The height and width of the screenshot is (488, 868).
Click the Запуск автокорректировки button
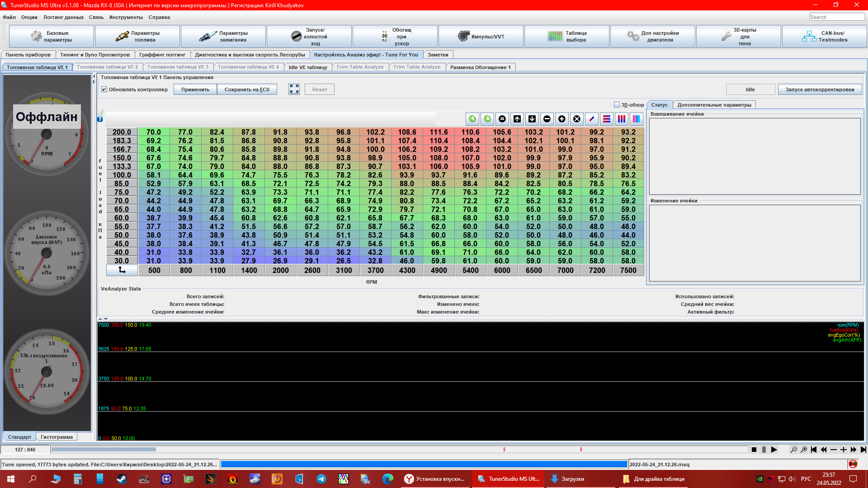tap(819, 89)
